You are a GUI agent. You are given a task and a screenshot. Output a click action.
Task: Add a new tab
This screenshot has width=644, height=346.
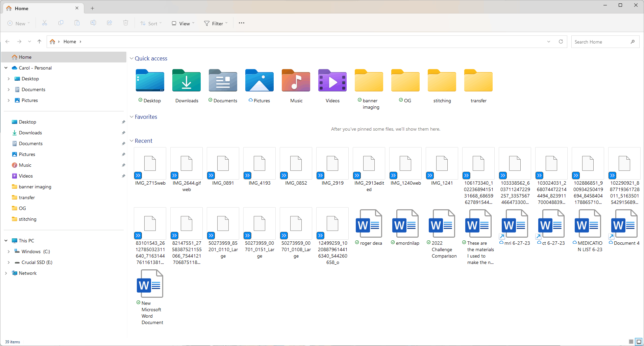[x=92, y=8]
